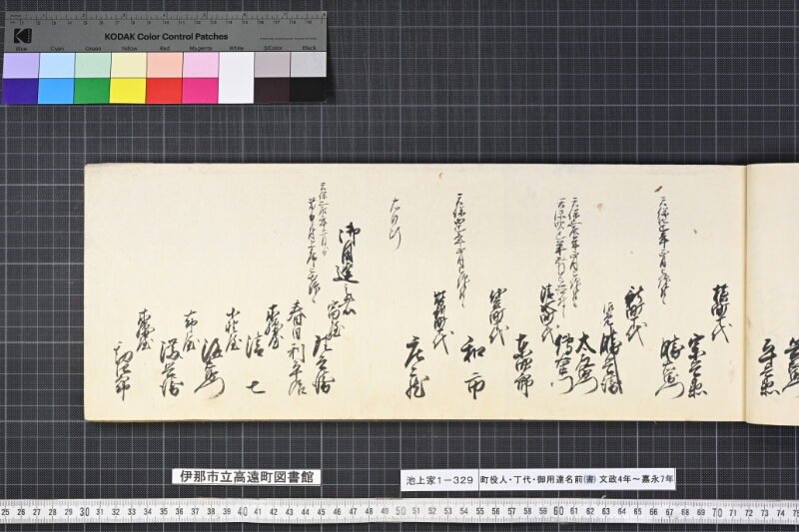Click the '3/Color' label on the color card
This screenshot has width=799, height=532.
point(273,48)
